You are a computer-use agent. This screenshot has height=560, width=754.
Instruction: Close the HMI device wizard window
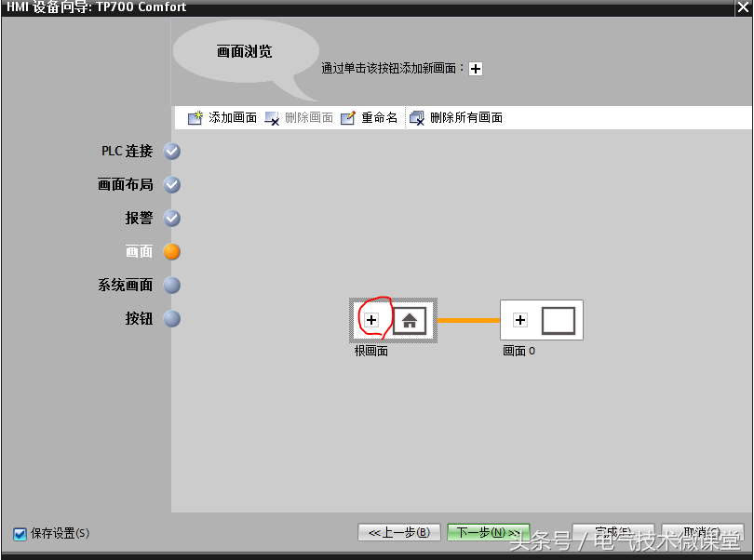[744, 7]
